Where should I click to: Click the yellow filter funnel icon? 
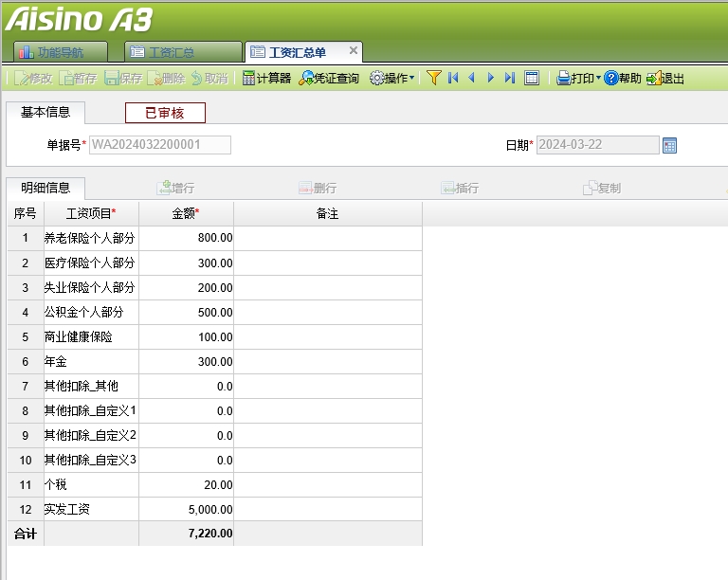pos(433,78)
